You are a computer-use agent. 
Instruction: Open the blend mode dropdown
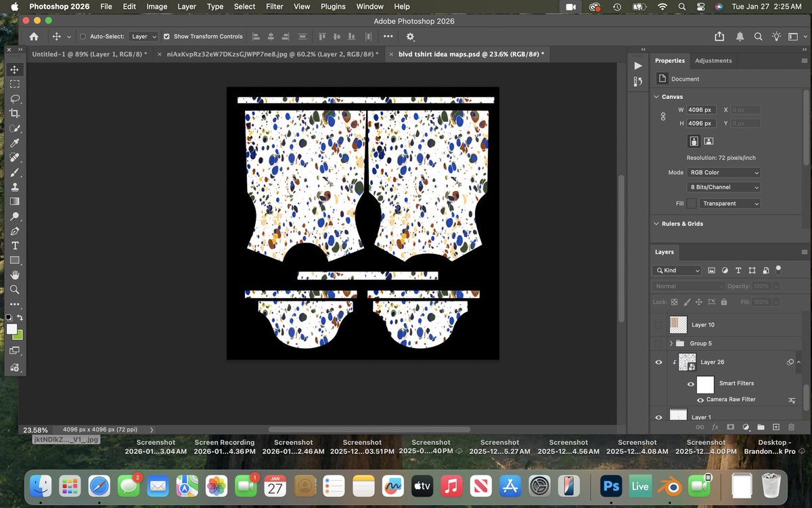pos(687,286)
